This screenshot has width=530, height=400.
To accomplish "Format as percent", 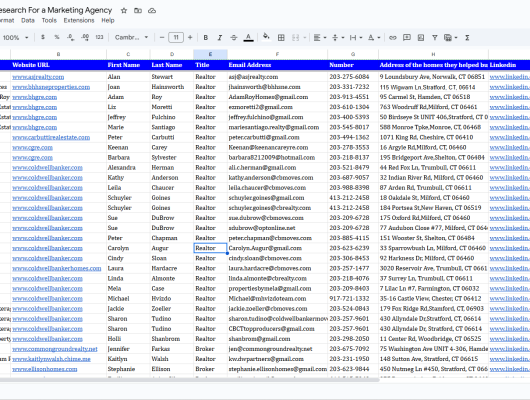I will click(x=57, y=37).
